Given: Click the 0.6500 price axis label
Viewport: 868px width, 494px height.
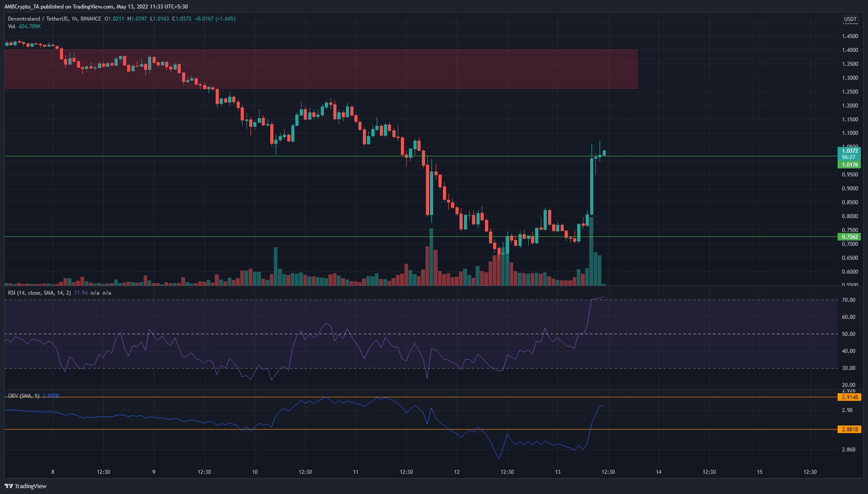Looking at the screenshot, I should 850,258.
